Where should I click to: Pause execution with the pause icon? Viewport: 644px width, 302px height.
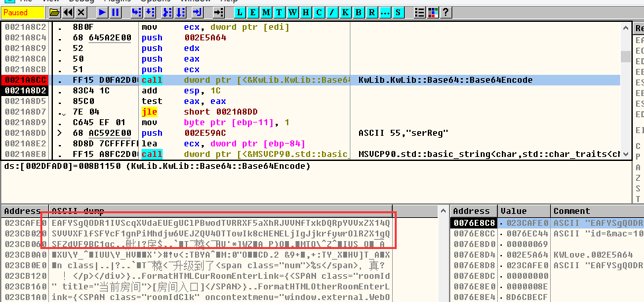(x=116, y=13)
